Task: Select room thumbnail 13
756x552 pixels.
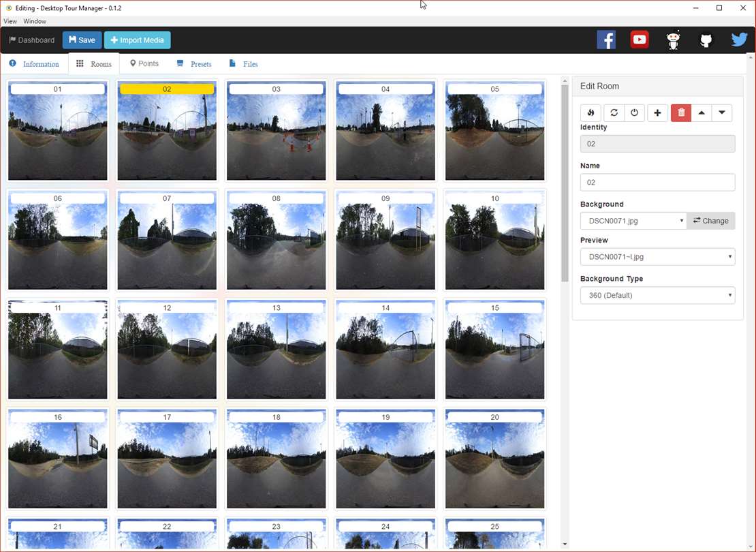Action: coord(277,350)
